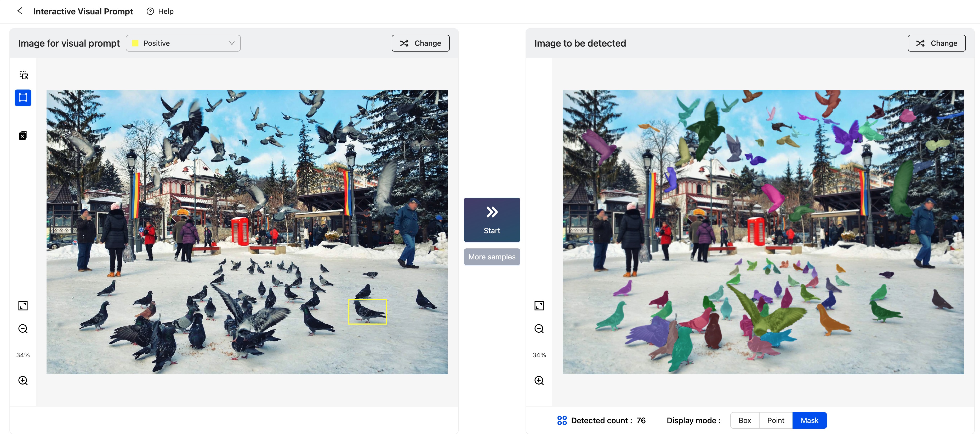980x434 pixels.
Task: Select the point-selection cursor tool
Action: tap(23, 75)
